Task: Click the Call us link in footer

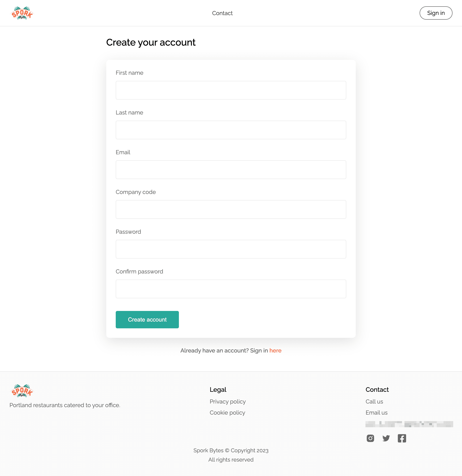Action: tap(374, 402)
